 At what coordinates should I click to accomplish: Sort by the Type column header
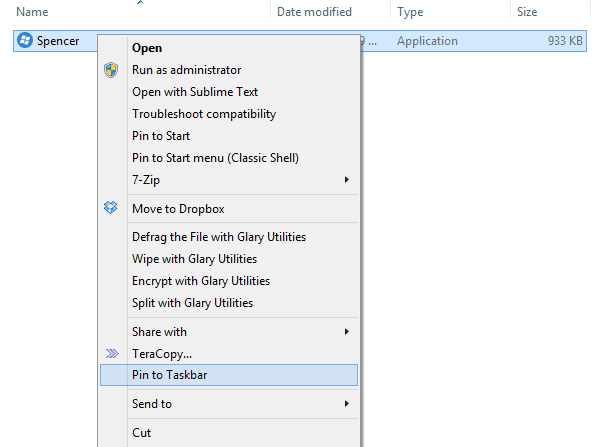410,12
